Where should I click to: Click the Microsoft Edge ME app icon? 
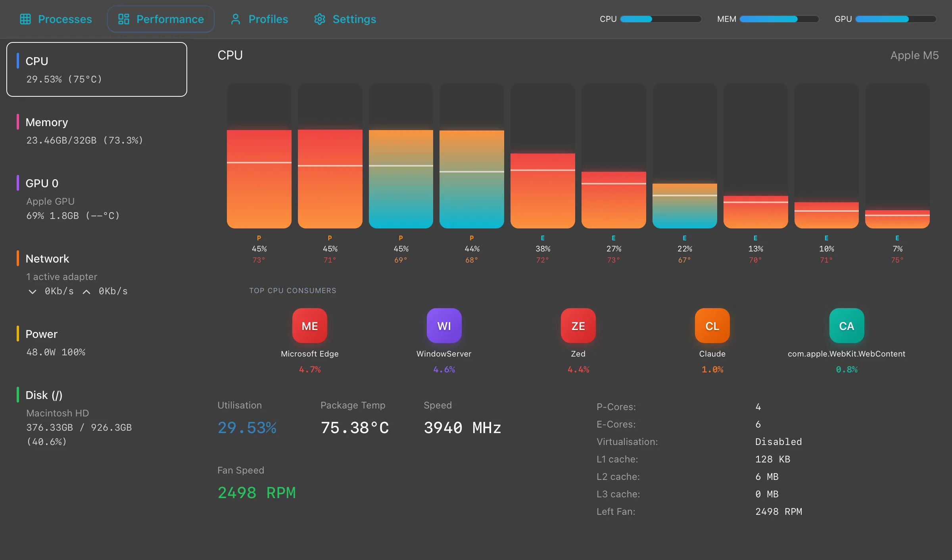pyautogui.click(x=309, y=326)
